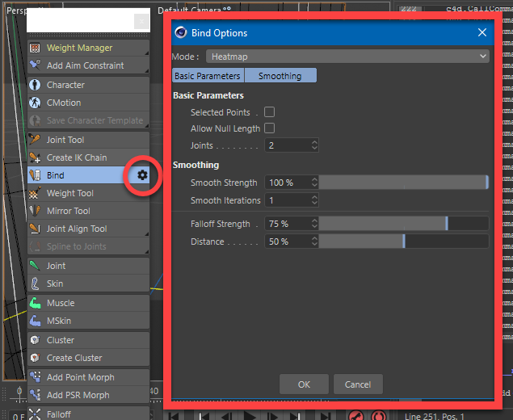
Task: Click the Weight Manager icon
Action: 36,48
